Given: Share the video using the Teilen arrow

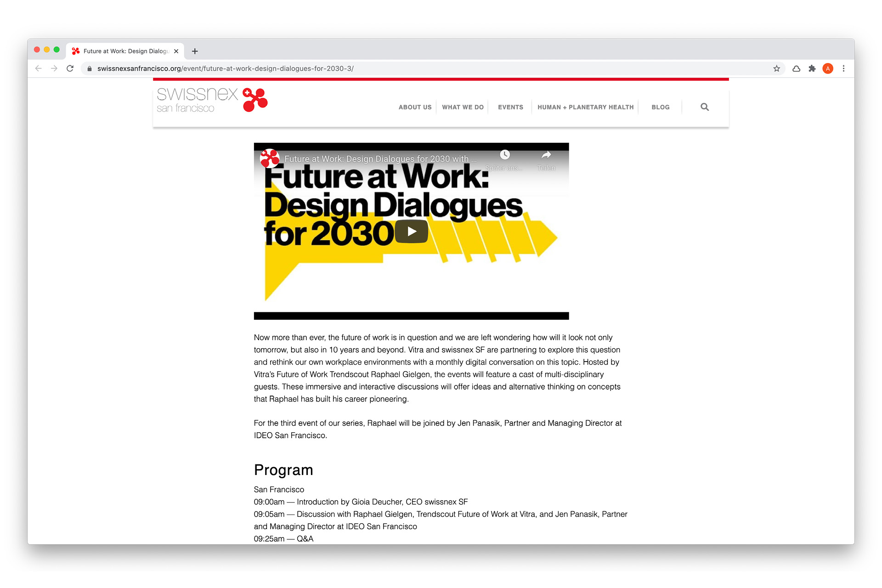Looking at the screenshot, I should coord(546,155).
